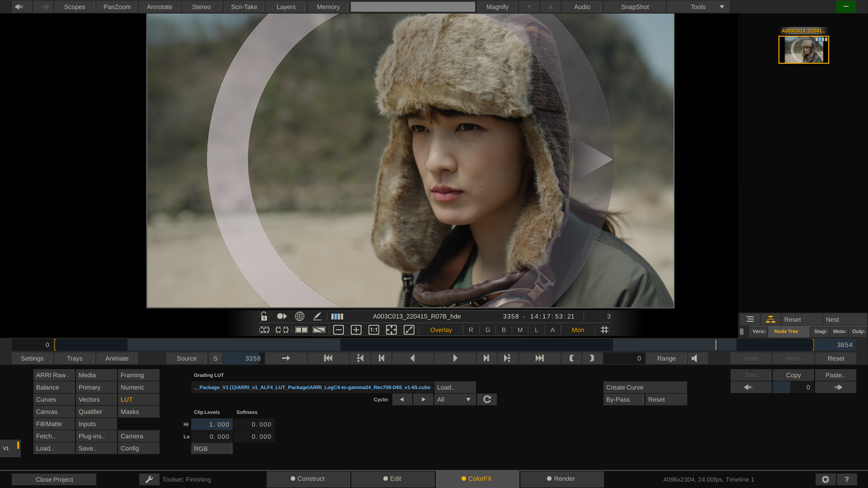
Task: Open the Load.. menu in the left panel
Action: [54, 449]
